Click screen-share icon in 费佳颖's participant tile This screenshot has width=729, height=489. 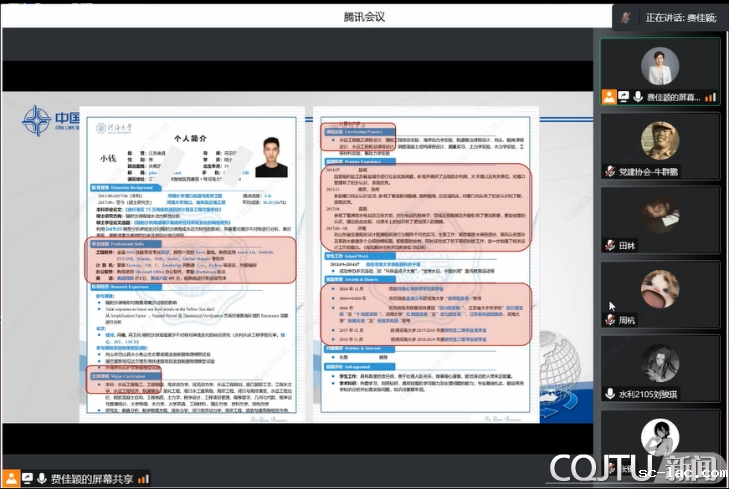tap(623, 97)
